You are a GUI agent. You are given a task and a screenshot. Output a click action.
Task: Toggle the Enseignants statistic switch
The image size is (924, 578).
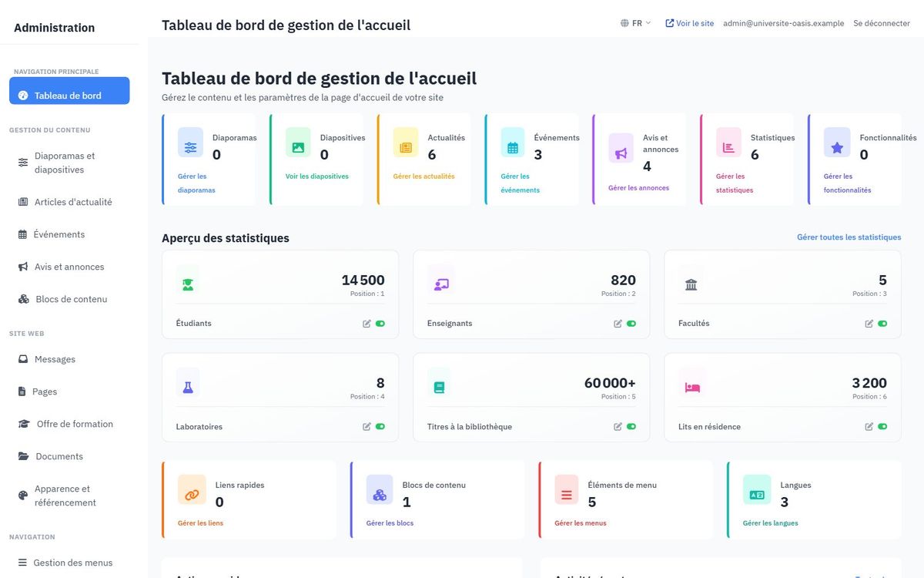pos(631,324)
